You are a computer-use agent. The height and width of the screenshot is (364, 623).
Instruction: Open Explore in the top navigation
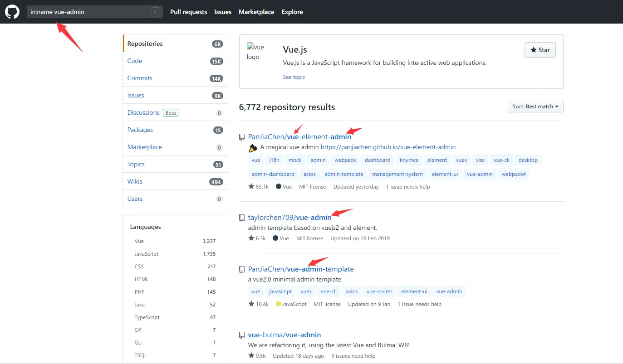click(292, 12)
